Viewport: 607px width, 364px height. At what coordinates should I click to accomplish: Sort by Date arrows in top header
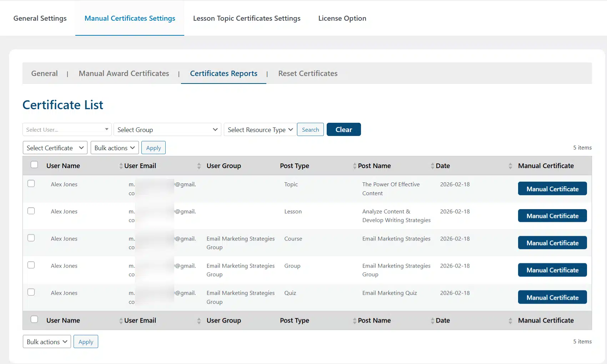(x=510, y=166)
